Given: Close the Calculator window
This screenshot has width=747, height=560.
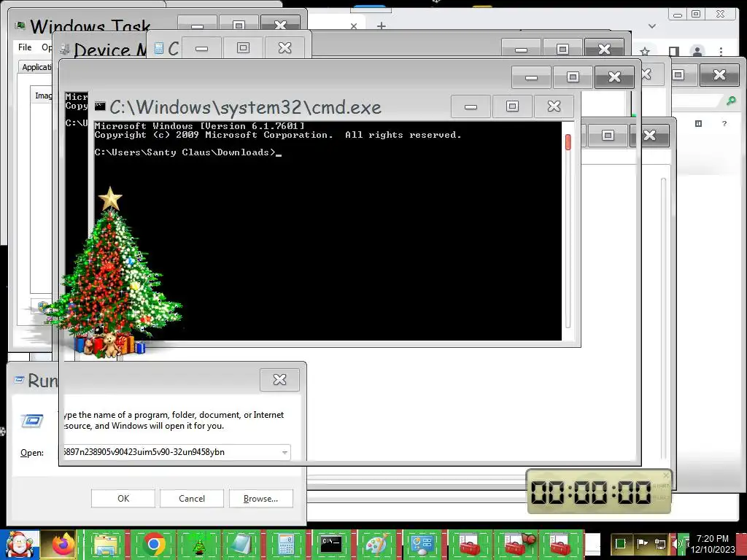Looking at the screenshot, I should coord(285,48).
